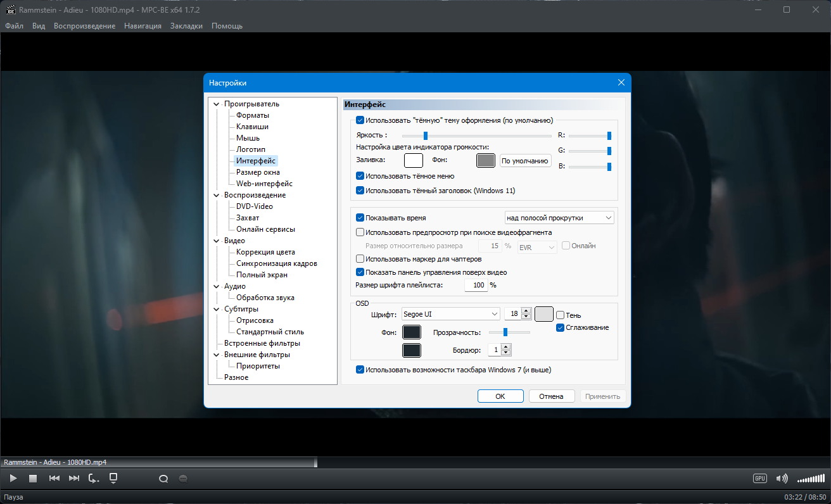
Task: Click the outlined speech bubble icon
Action: pos(163,479)
